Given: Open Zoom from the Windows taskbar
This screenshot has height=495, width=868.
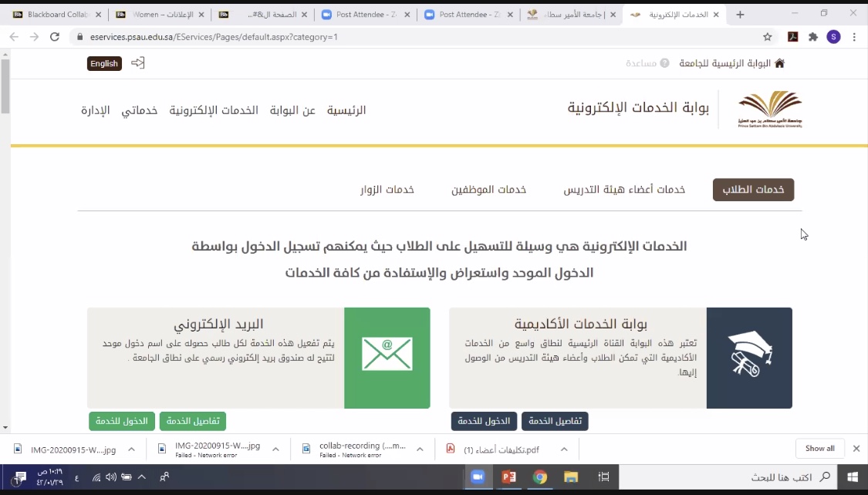Looking at the screenshot, I should click(x=477, y=477).
